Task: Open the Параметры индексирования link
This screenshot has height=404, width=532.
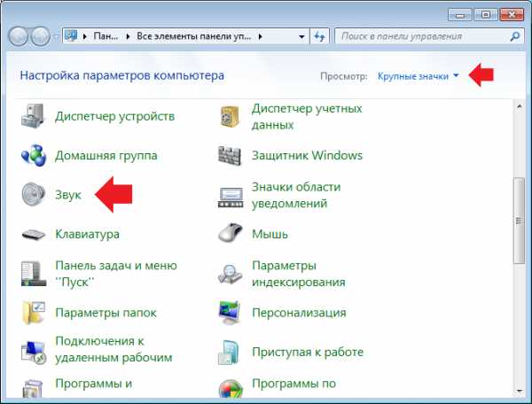Action: coord(299,274)
